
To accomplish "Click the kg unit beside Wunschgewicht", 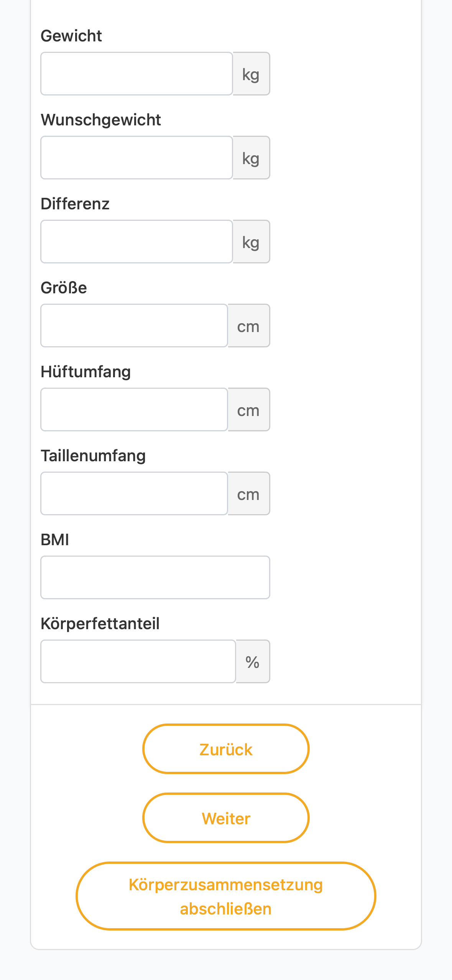I will coord(251,158).
